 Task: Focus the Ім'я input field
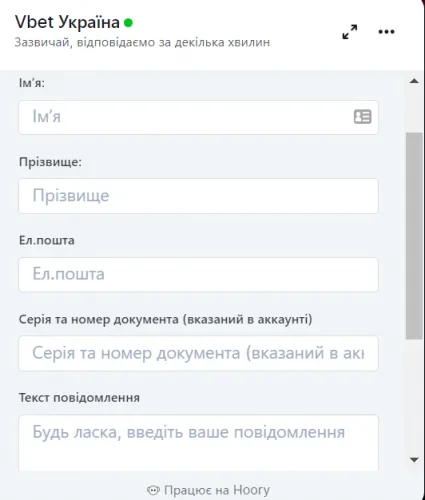coord(198,117)
